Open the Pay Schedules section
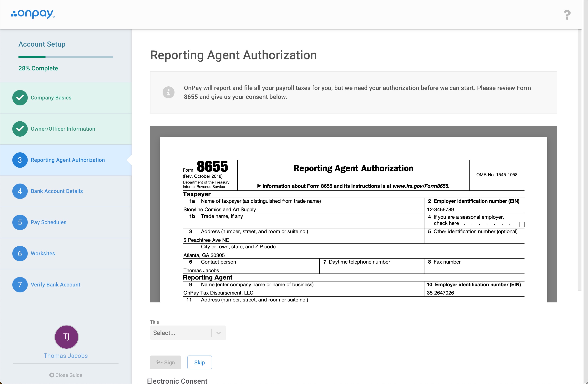 [48, 222]
